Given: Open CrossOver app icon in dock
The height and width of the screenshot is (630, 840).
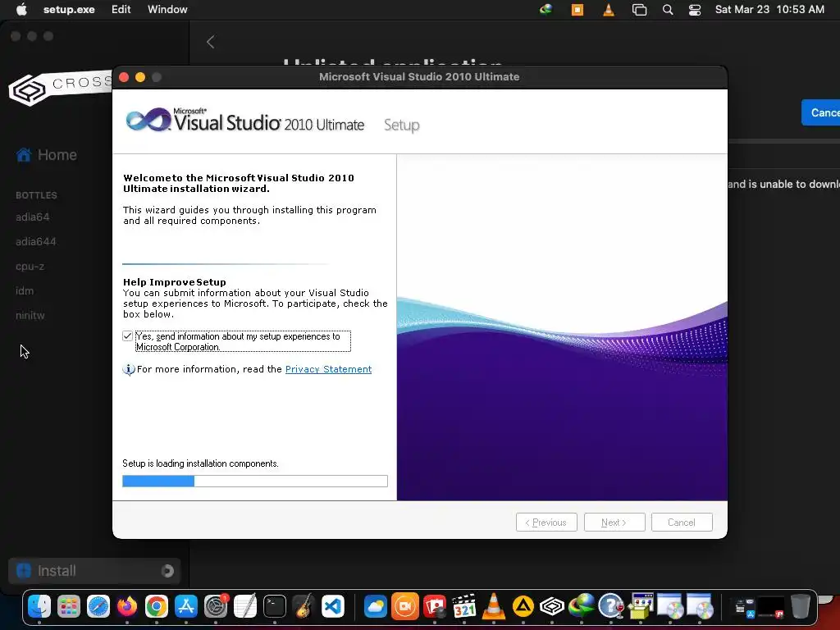Looking at the screenshot, I should [552, 607].
